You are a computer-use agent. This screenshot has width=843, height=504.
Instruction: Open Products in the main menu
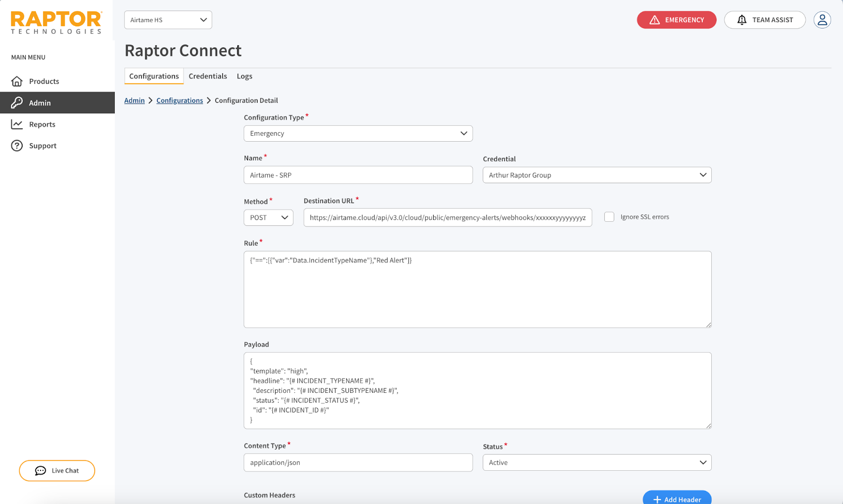point(57,81)
